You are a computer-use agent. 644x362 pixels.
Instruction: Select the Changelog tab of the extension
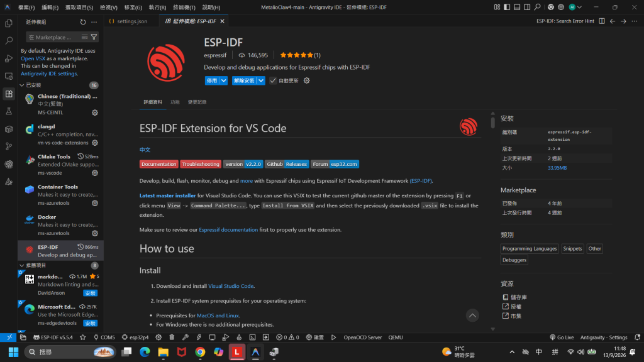(197, 102)
